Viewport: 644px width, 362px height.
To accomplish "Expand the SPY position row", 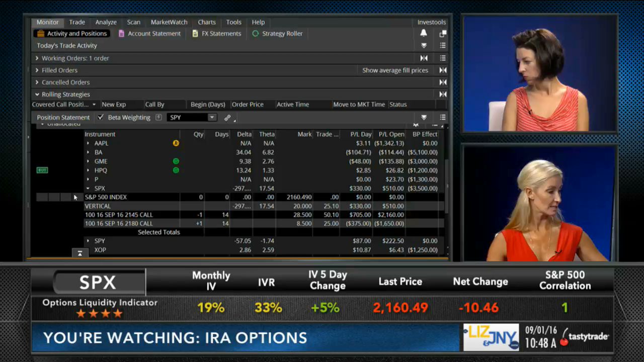I will [88, 241].
